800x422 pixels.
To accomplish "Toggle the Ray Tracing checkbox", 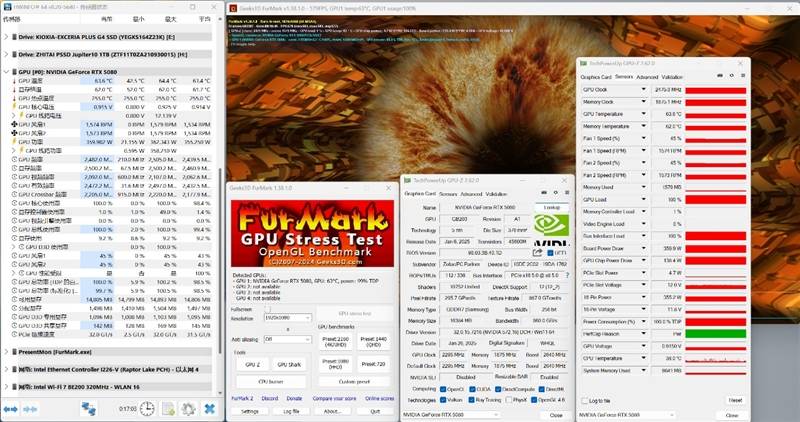I will 471,400.
